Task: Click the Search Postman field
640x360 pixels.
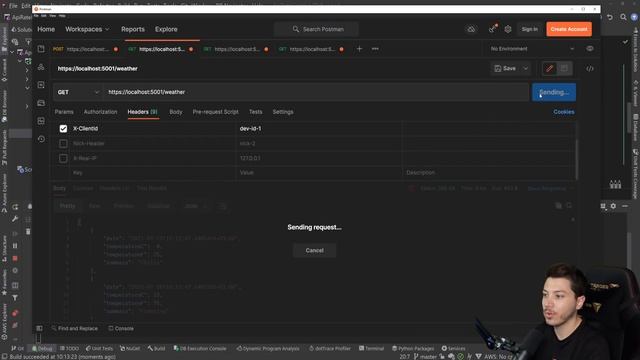Action: pyautogui.click(x=316, y=29)
